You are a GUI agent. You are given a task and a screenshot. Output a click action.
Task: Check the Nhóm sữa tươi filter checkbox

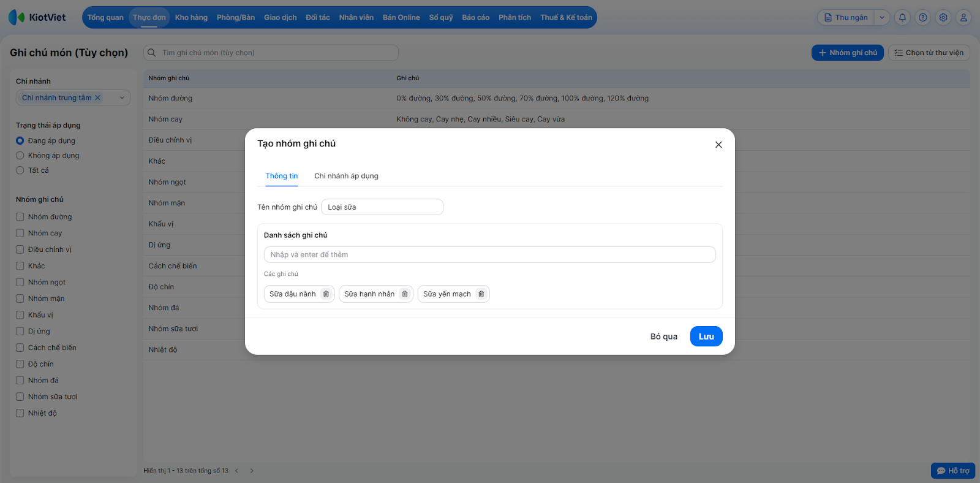20,397
